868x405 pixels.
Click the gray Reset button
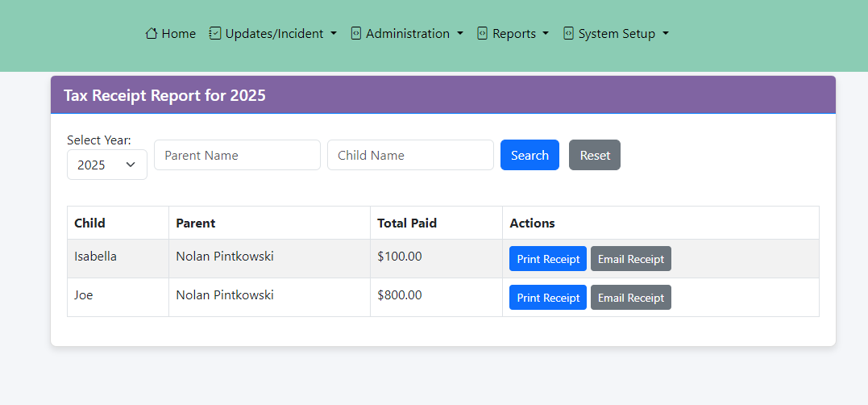pyautogui.click(x=595, y=155)
